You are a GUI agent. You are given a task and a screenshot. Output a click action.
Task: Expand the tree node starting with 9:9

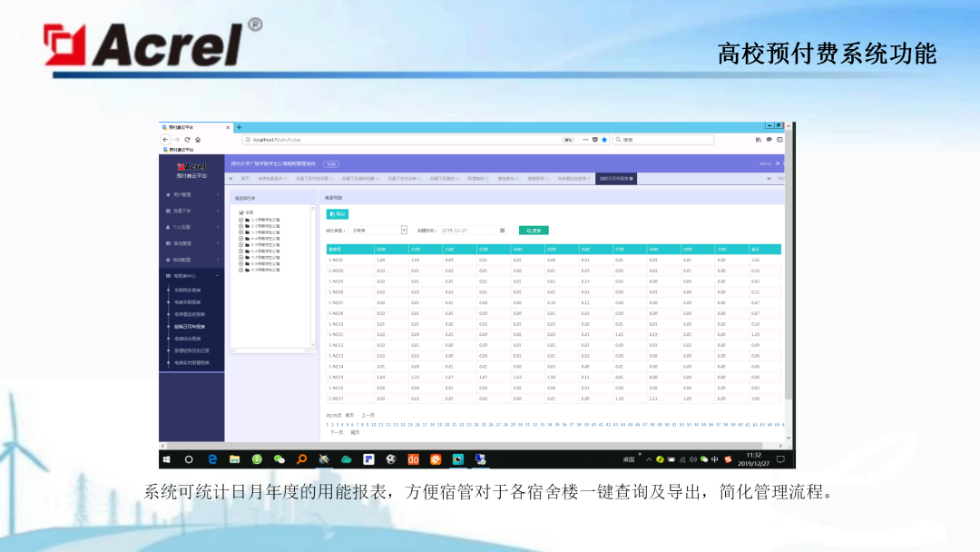pos(240,270)
